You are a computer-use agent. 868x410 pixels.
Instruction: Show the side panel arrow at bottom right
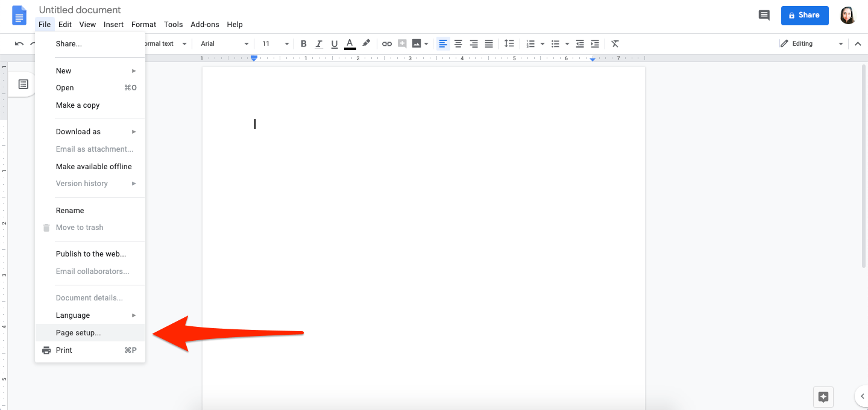click(862, 396)
